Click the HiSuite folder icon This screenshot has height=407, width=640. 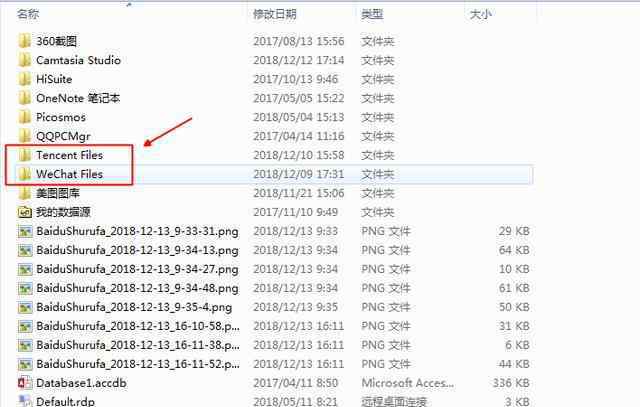pyautogui.click(x=24, y=79)
